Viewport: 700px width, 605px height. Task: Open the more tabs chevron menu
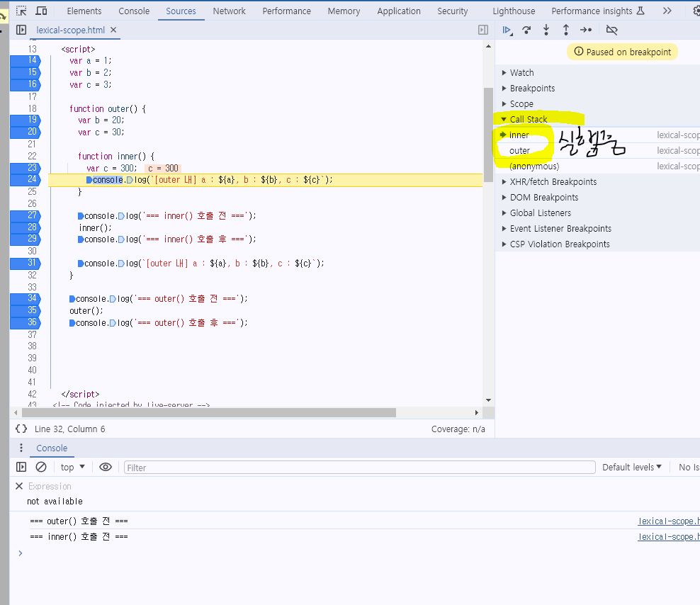(667, 11)
